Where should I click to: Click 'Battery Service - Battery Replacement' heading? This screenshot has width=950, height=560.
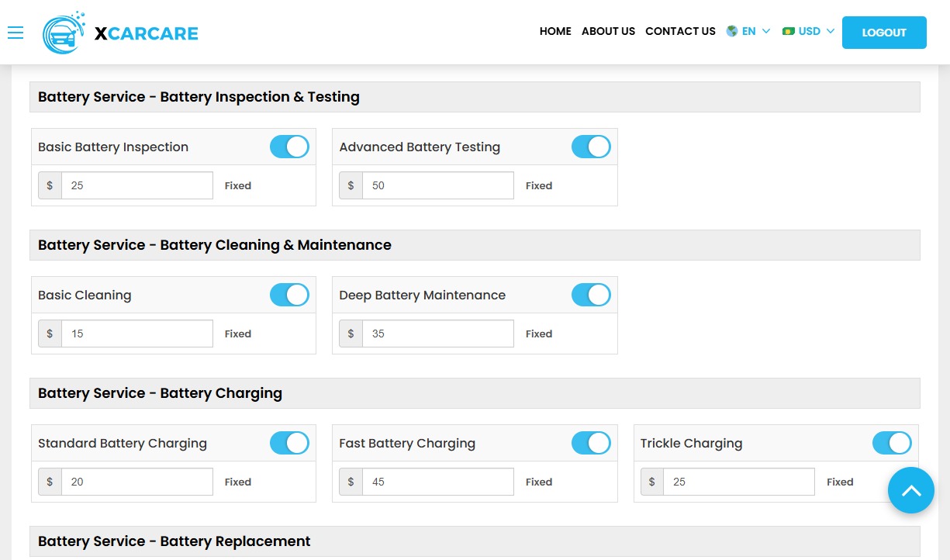[x=174, y=541]
